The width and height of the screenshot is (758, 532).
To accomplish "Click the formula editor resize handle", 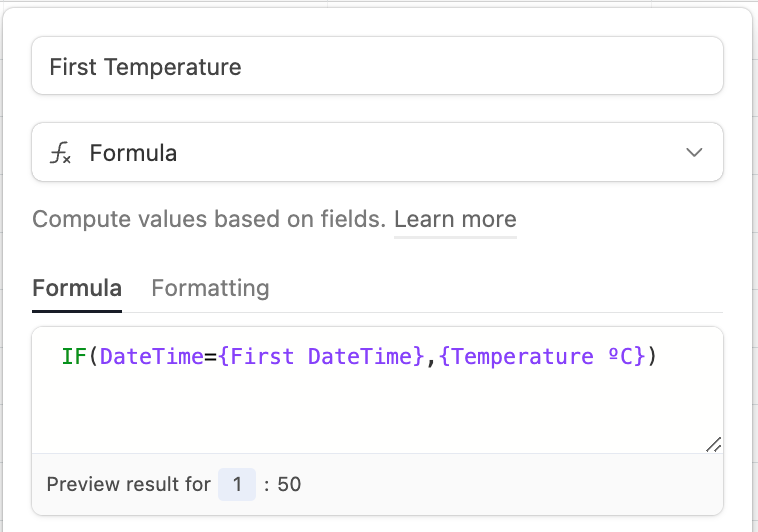I will (714, 444).
